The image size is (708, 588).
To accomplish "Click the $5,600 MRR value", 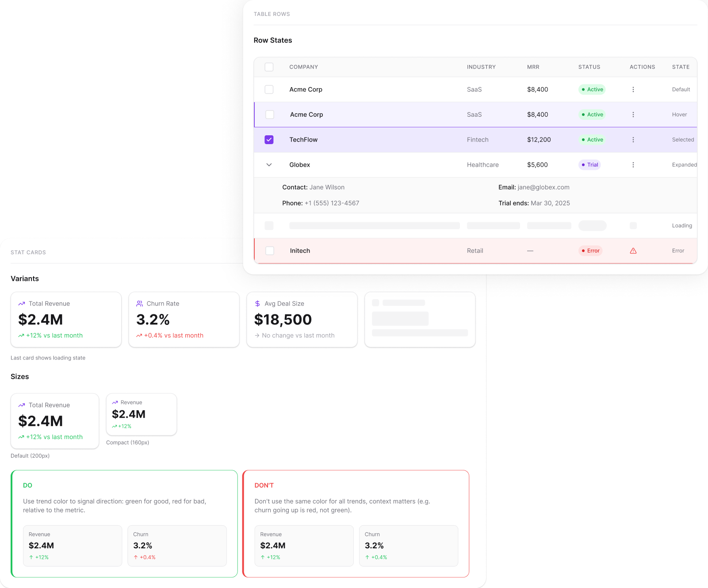I will coord(537,165).
